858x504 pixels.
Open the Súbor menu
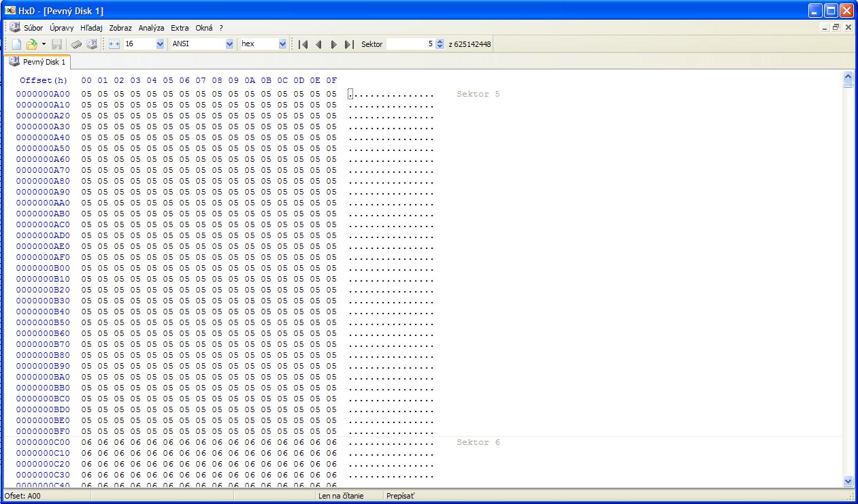click(x=33, y=28)
